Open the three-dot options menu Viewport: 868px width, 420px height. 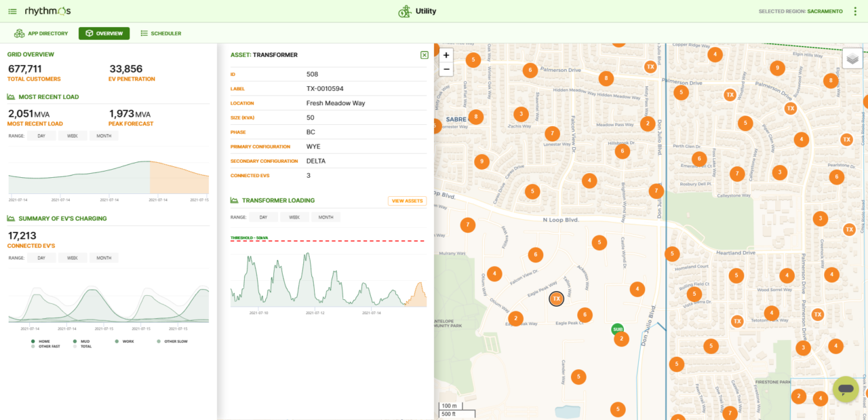856,12
